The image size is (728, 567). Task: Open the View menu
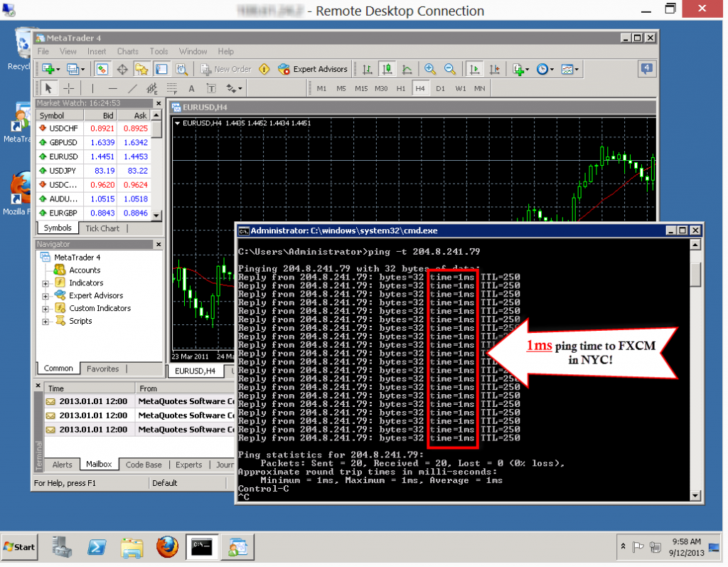[68, 51]
